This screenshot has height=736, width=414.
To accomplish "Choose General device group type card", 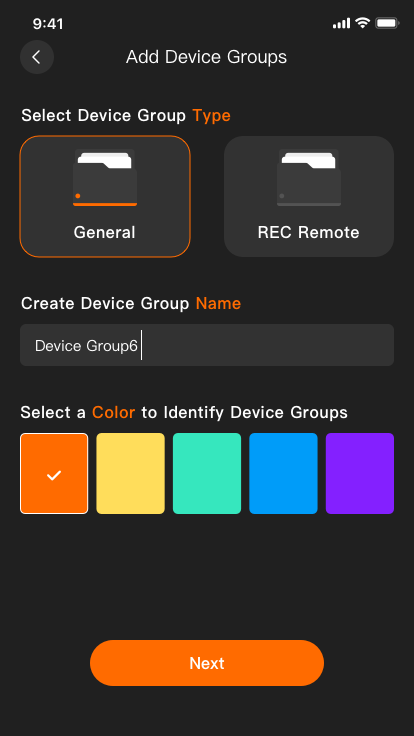I will 105,196.
